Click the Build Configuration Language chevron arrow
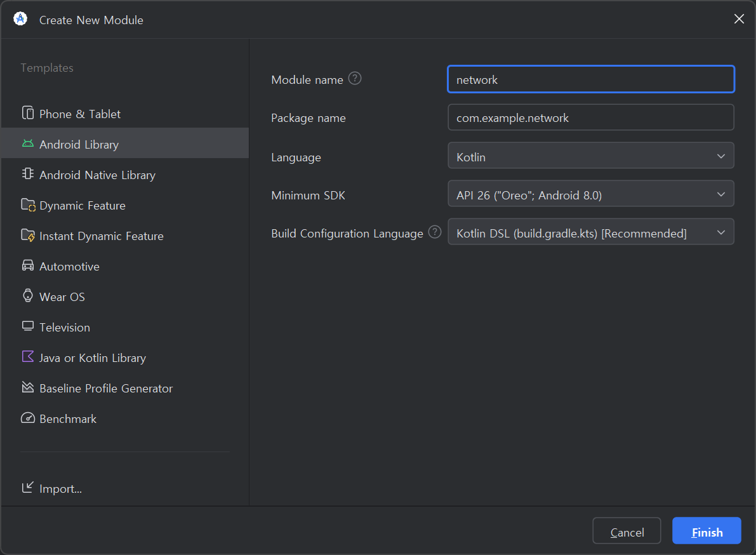The height and width of the screenshot is (555, 756). [721, 232]
